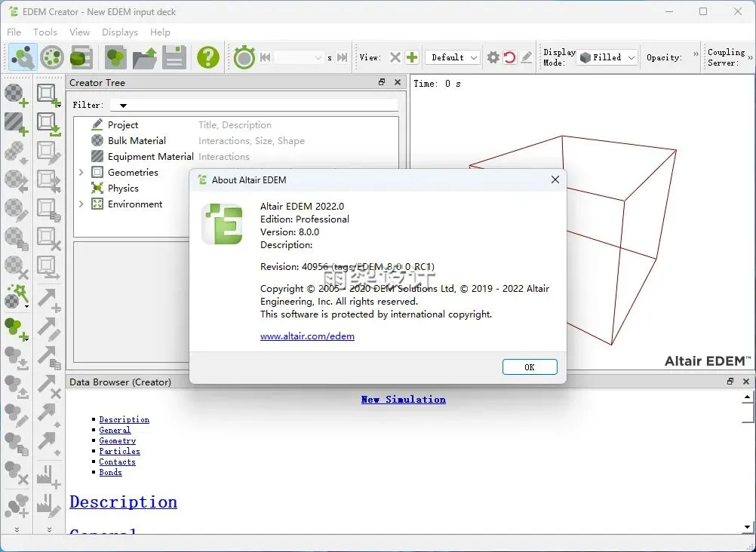Jump to last time step button
Viewport: 756px width, 552px height.
pyautogui.click(x=343, y=57)
